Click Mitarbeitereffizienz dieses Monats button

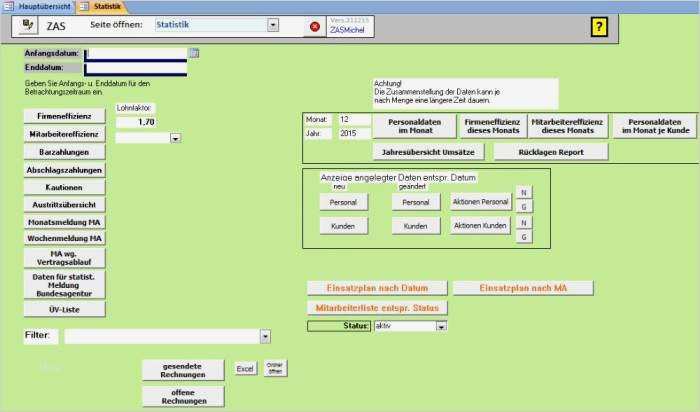(568, 126)
